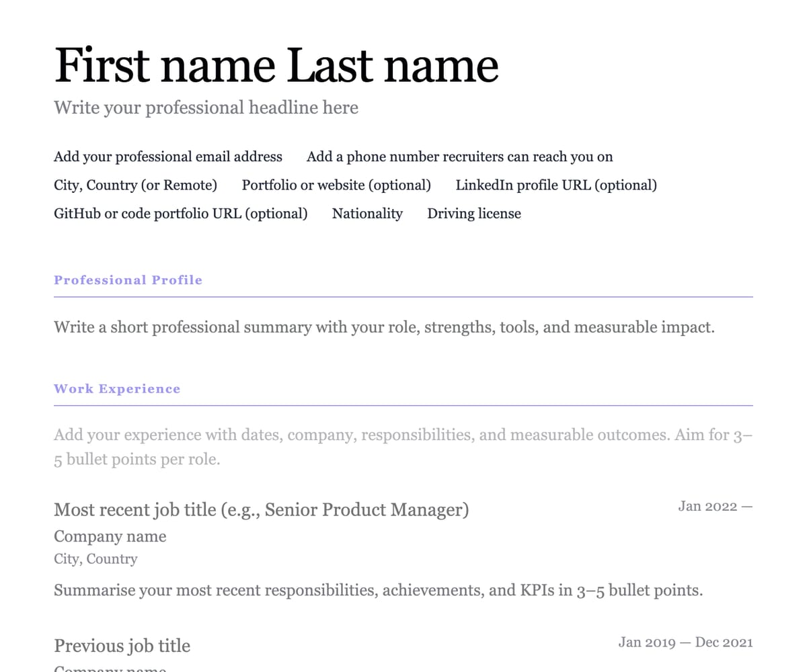Click the "Portfolio or website (optional)" field

click(x=336, y=185)
